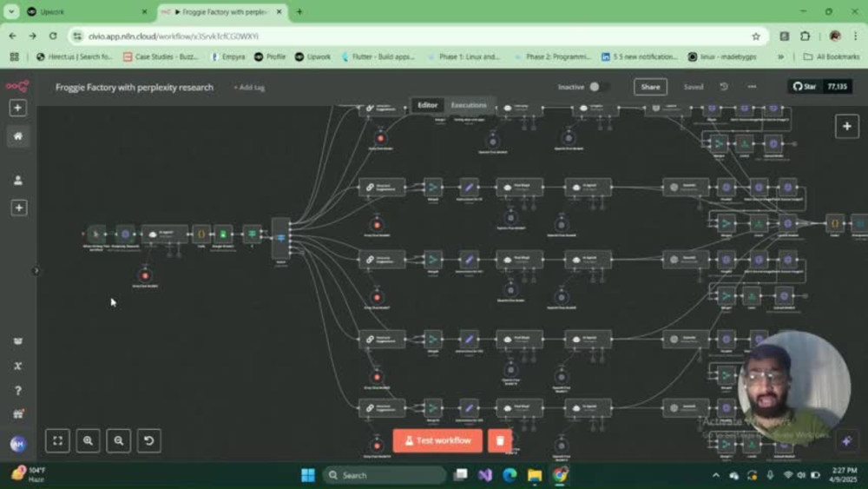Image resolution: width=868 pixels, height=489 pixels.
Task: Click the Add tag link
Action: 249,88
